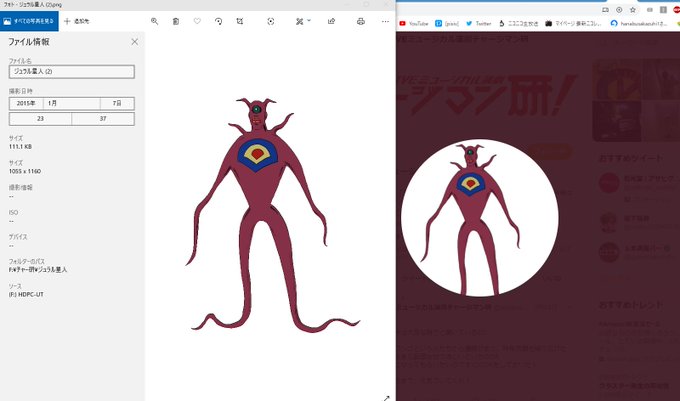Share the photo using the share icon
The image size is (680, 401).
pos(331,21)
